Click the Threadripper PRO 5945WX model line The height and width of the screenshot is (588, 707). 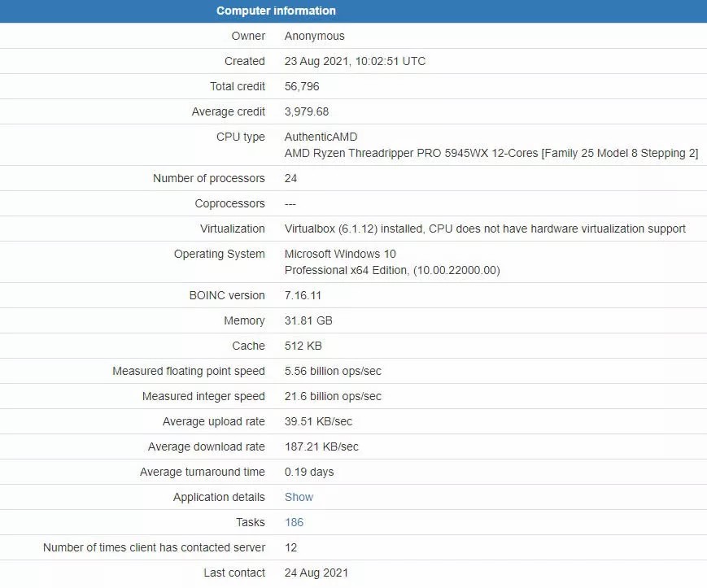pyautogui.click(x=491, y=153)
